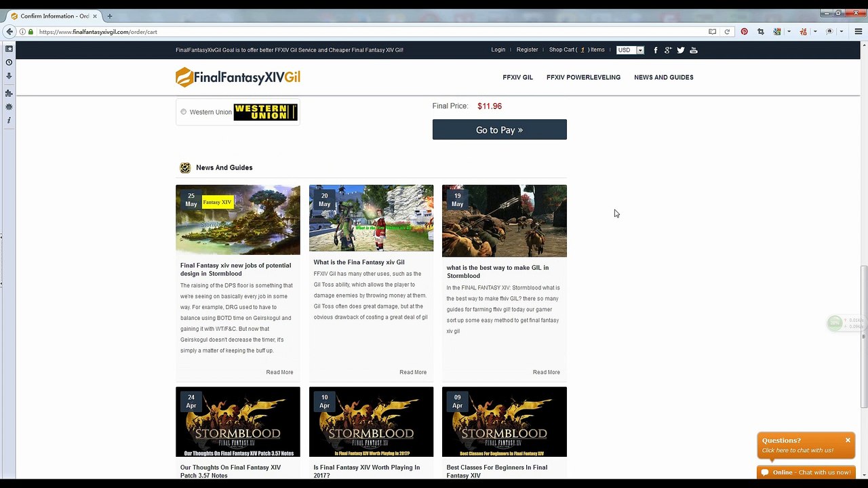Image resolution: width=868 pixels, height=488 pixels.
Task: Click the colorful grid extension icon
Action: point(777,32)
